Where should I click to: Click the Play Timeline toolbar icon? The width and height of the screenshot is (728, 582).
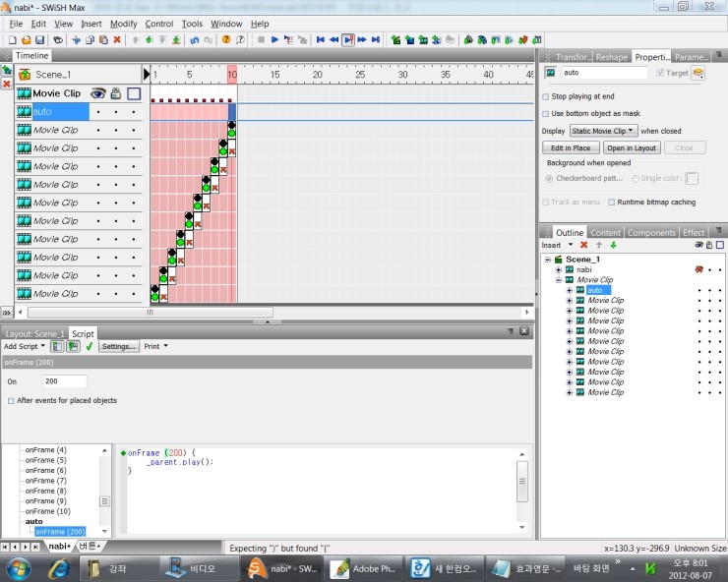[288, 40]
